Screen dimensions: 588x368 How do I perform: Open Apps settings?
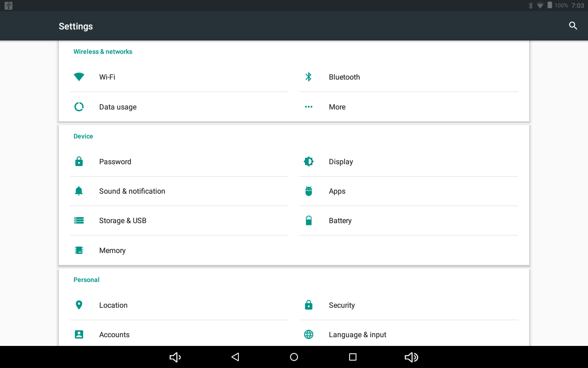(x=409, y=191)
